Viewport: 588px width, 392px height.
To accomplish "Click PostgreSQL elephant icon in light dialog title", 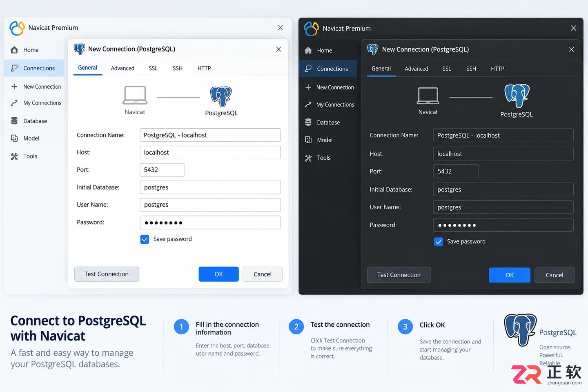I will pos(79,49).
